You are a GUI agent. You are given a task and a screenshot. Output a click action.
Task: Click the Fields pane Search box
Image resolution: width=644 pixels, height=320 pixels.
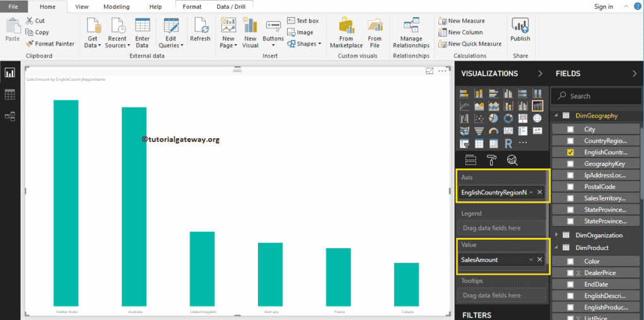pos(596,96)
